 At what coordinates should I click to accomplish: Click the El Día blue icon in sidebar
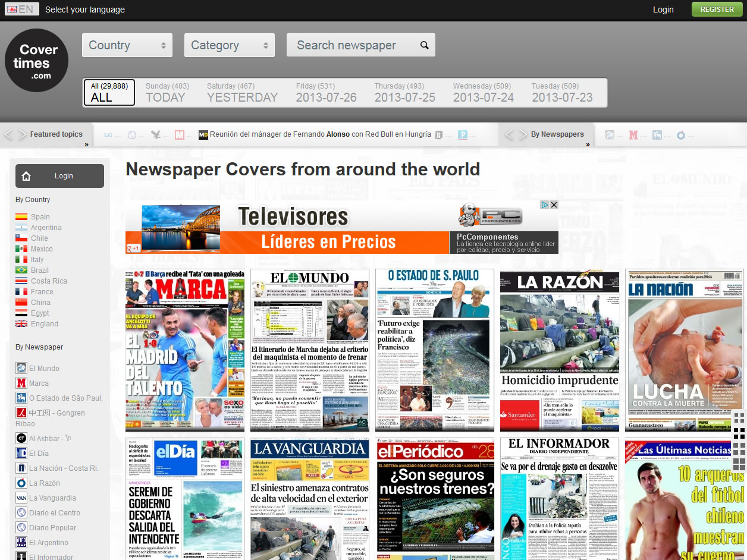coord(21,453)
